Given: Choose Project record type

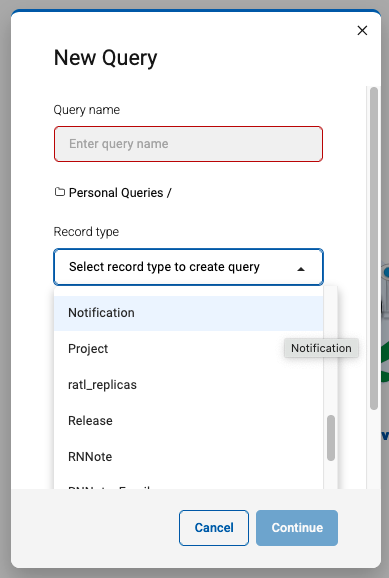Looking at the screenshot, I should [188, 349].
